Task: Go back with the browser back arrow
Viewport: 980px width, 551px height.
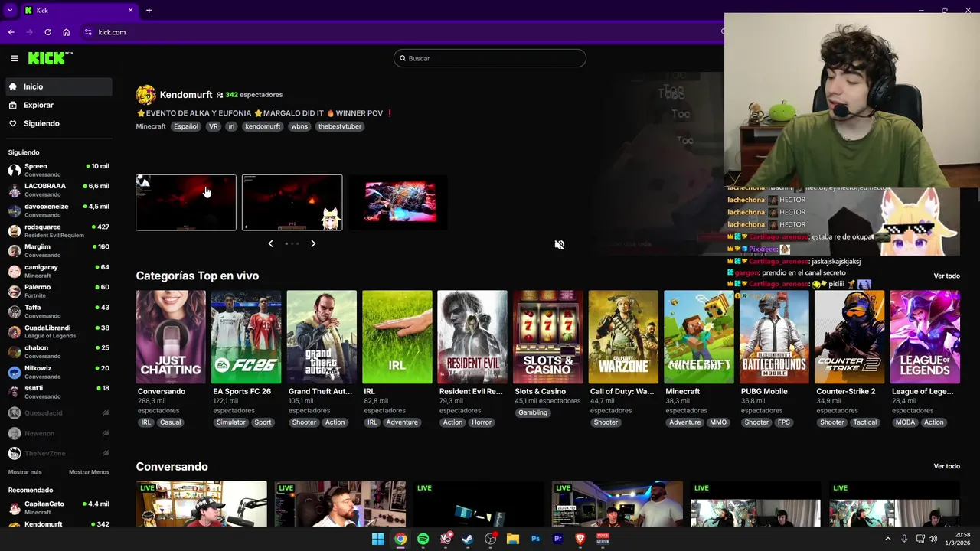Action: coord(11,32)
